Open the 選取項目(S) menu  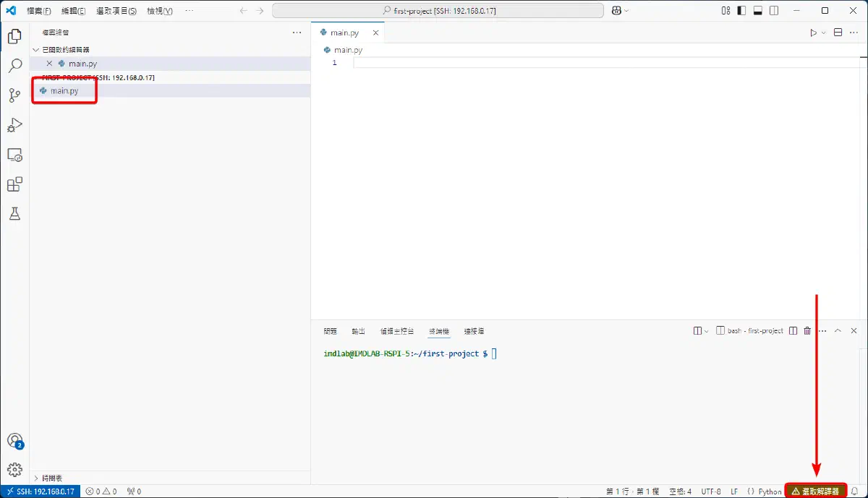[x=116, y=11]
